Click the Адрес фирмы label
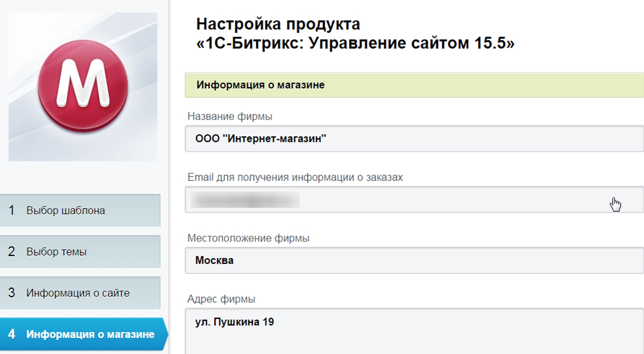The image size is (644, 354). tap(221, 299)
